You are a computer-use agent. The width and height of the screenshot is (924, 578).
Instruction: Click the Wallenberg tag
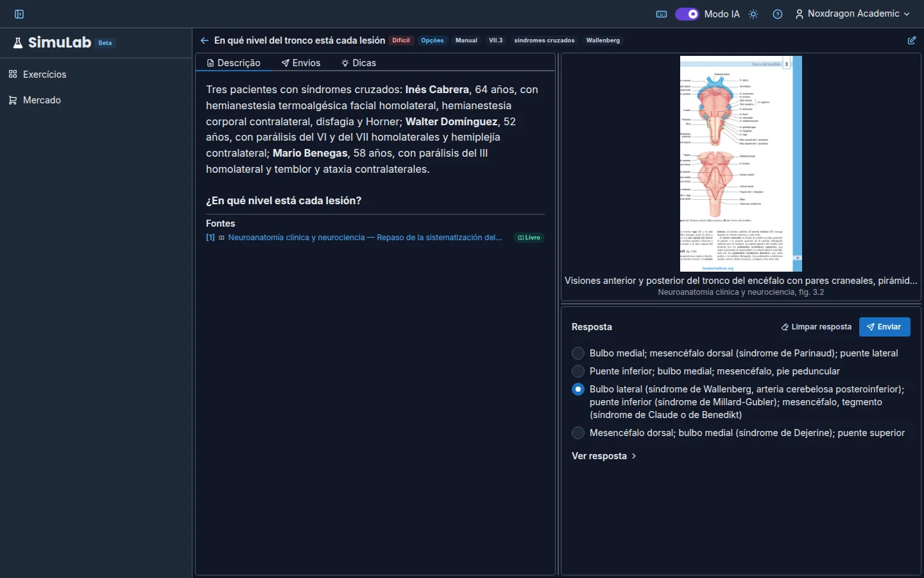[x=603, y=40]
